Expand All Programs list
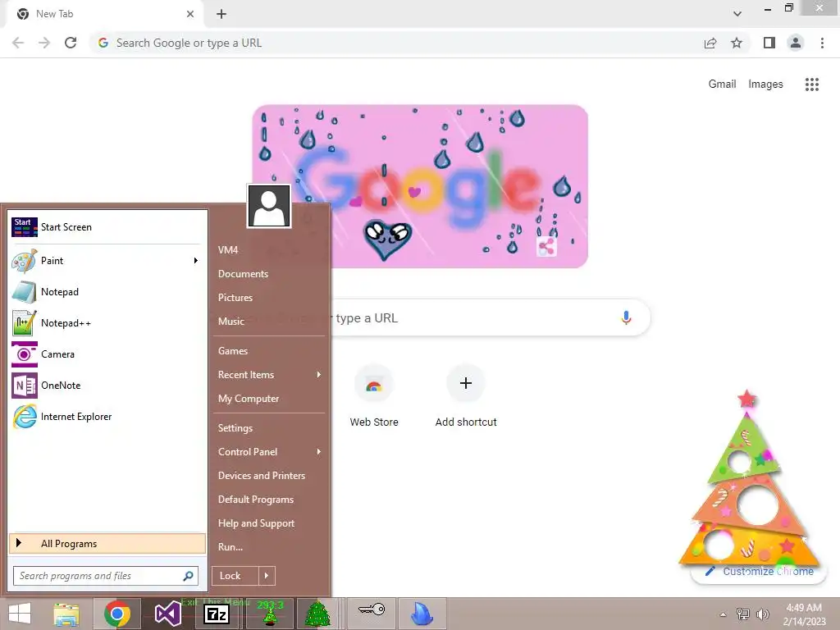 107,544
